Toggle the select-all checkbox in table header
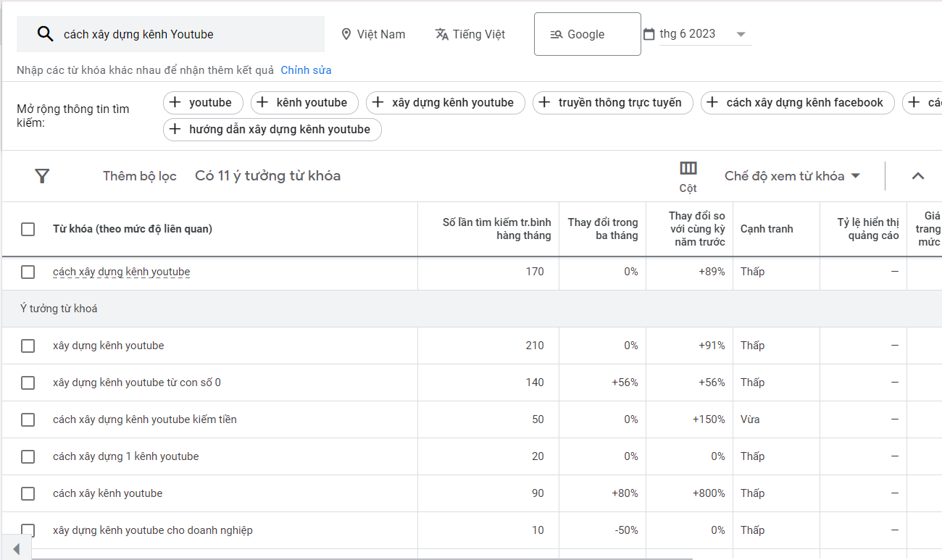 coord(28,229)
